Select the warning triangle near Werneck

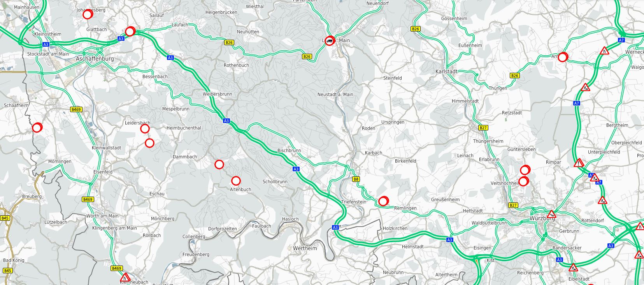point(604,51)
